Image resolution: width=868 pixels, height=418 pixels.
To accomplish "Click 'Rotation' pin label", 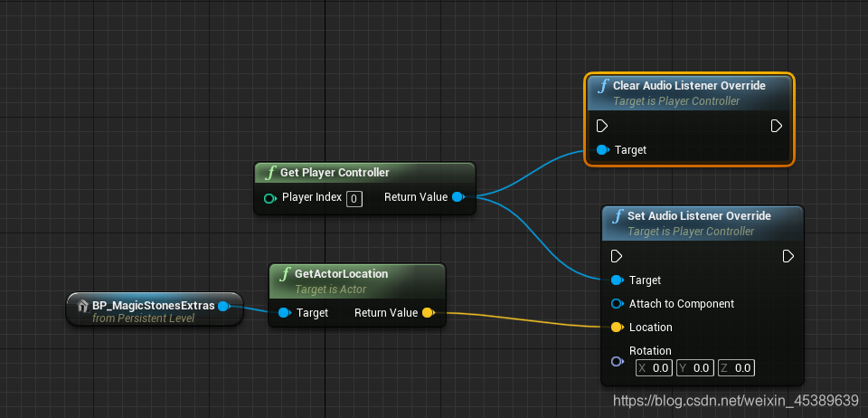I will [x=650, y=350].
